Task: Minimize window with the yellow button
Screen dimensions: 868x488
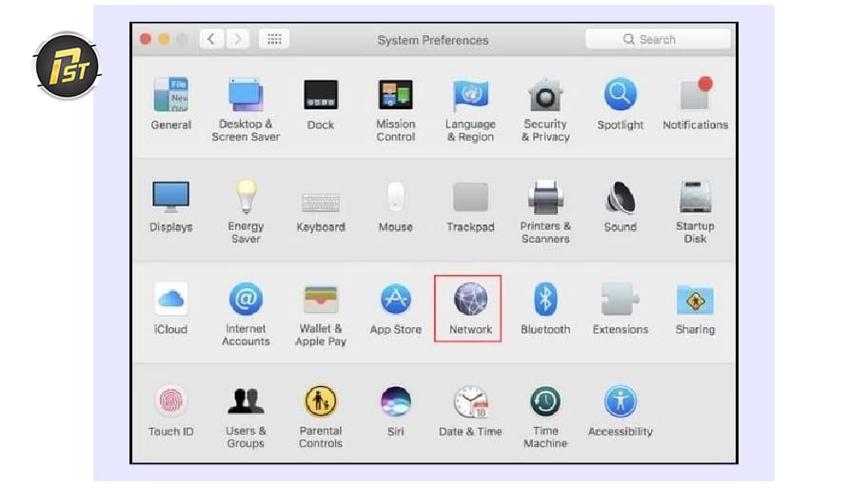Action: coord(164,39)
